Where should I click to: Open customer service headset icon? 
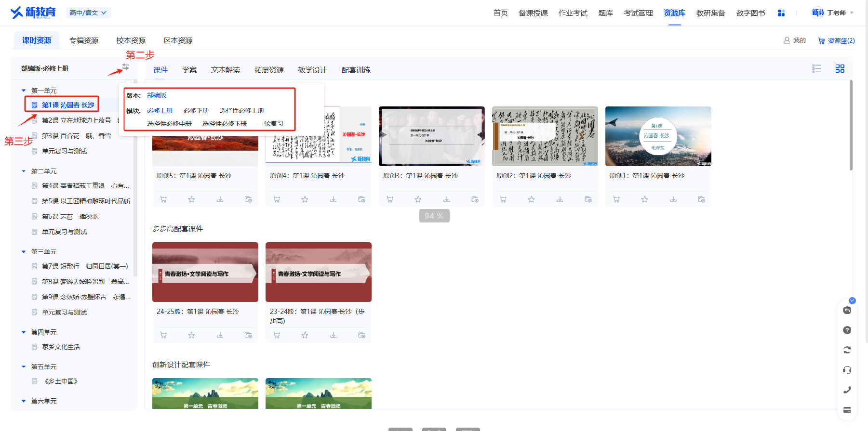point(847,370)
